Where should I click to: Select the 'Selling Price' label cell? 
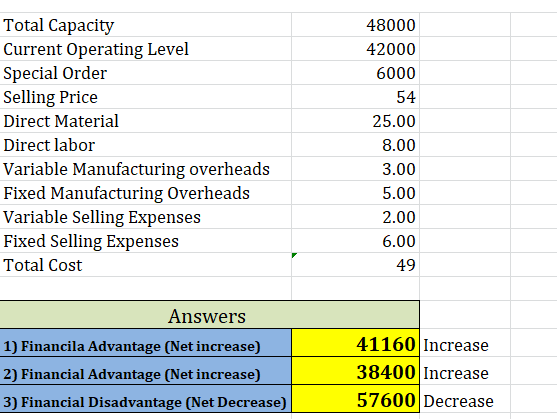tap(146, 97)
